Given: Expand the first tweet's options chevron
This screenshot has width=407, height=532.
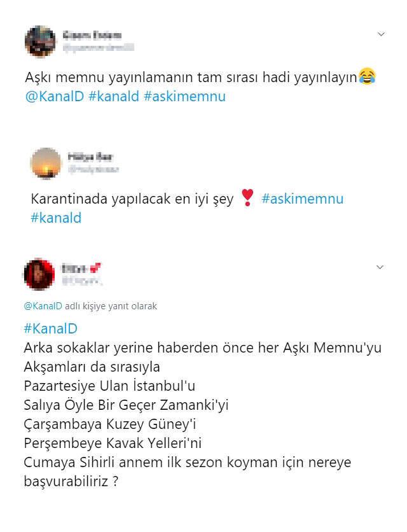Looking at the screenshot, I should coord(381,34).
